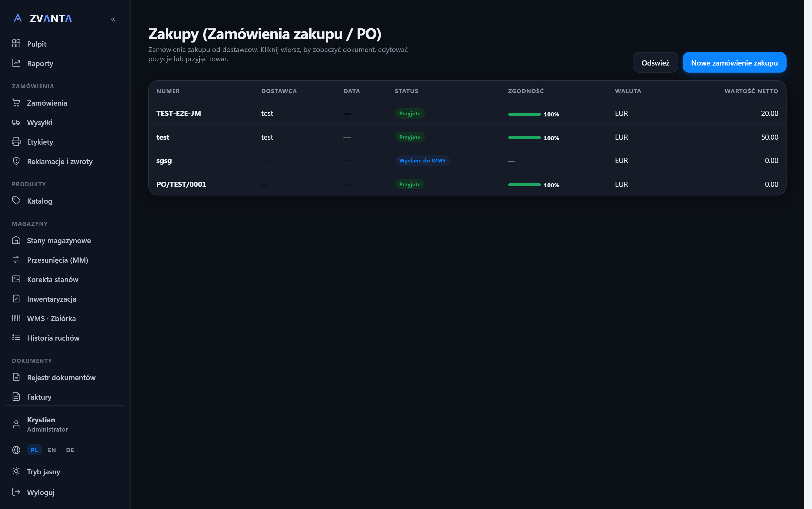Screen dimensions: 812x509
Task: Click the Krystian user name
Action: 41,420
